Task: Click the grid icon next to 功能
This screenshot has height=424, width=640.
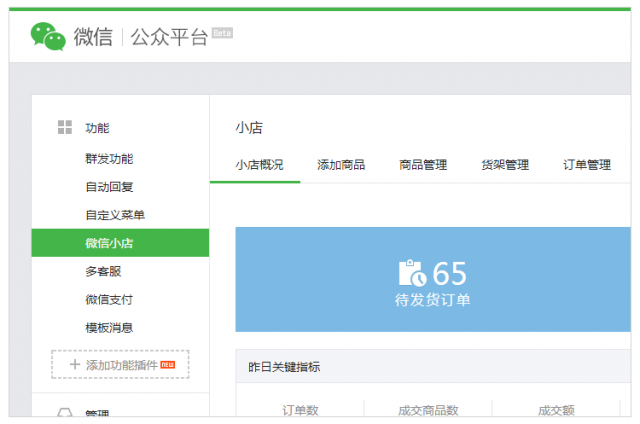Action: click(x=65, y=127)
